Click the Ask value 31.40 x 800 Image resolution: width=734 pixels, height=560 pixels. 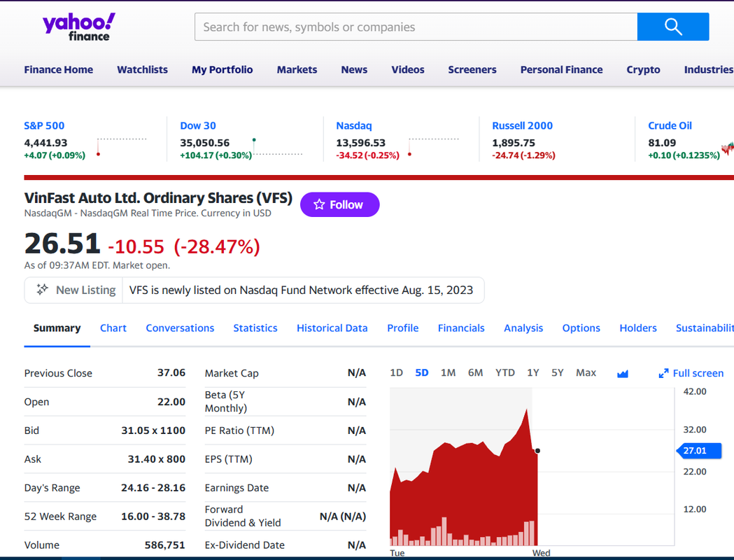pos(156,459)
